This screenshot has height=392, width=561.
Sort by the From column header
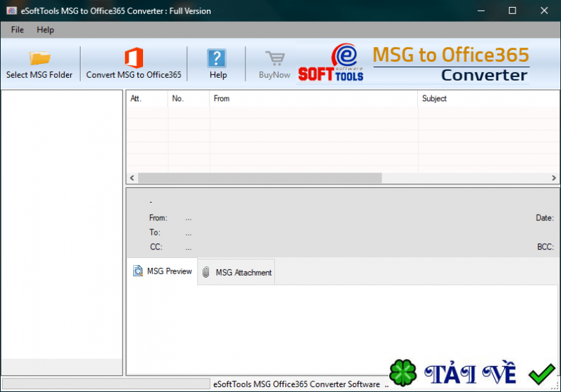click(313, 98)
